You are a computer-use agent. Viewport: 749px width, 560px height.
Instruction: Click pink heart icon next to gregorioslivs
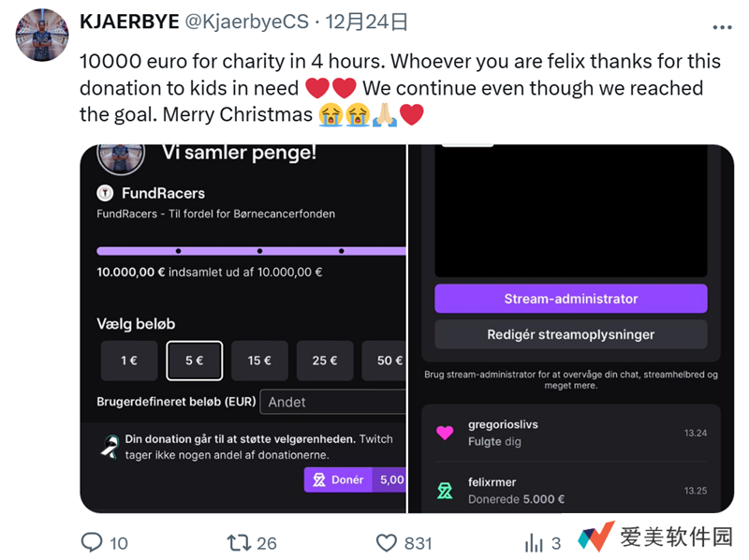[x=445, y=433]
